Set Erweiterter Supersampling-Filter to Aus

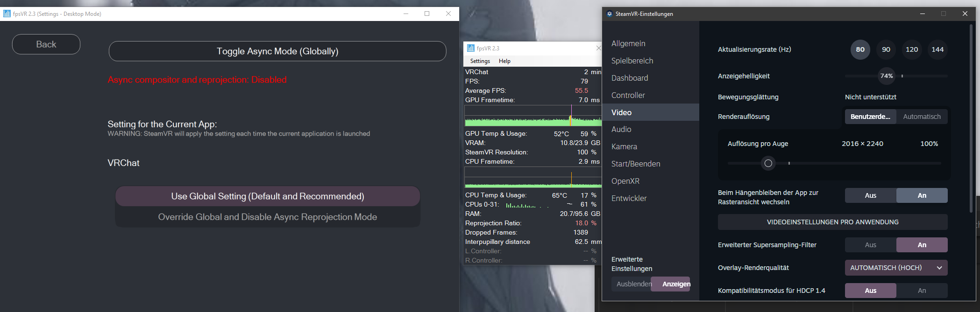871,245
